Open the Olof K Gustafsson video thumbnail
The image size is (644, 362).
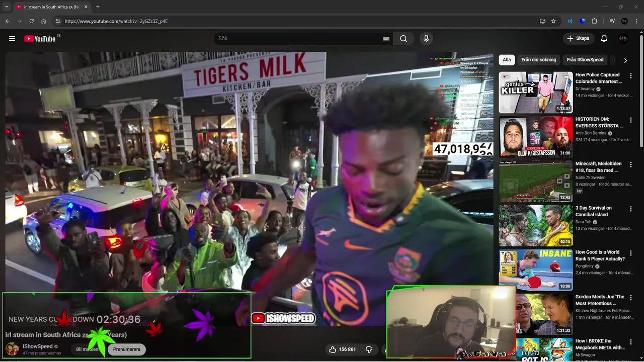536,137
